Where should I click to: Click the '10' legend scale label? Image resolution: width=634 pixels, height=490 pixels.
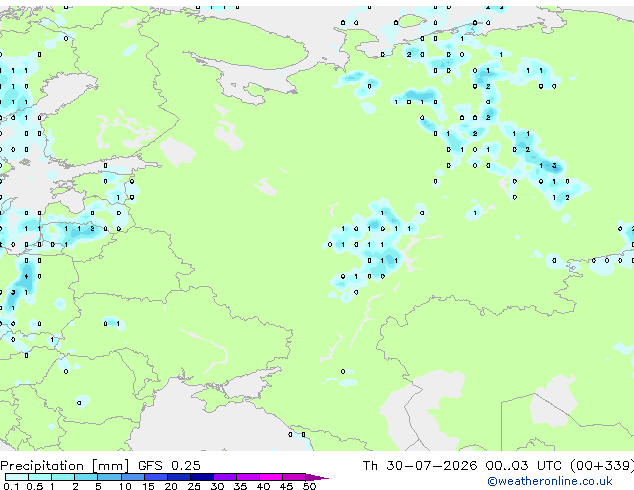click(x=125, y=486)
